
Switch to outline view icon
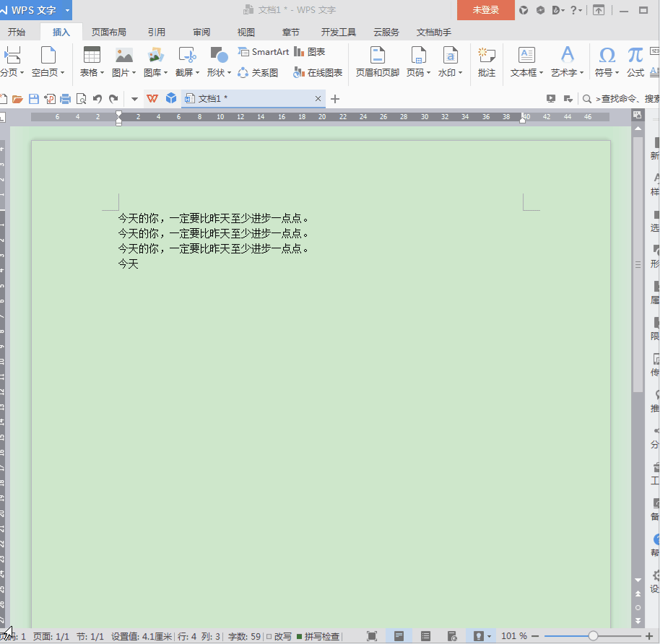coord(425,636)
